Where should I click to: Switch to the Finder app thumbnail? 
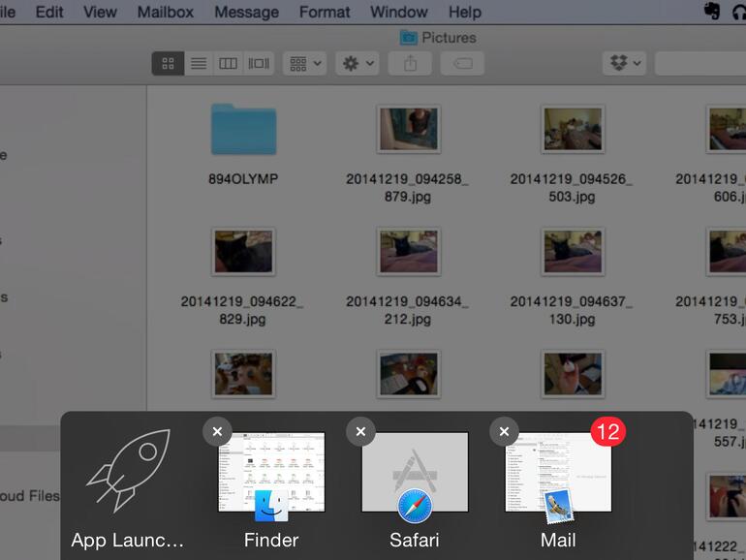(271, 472)
